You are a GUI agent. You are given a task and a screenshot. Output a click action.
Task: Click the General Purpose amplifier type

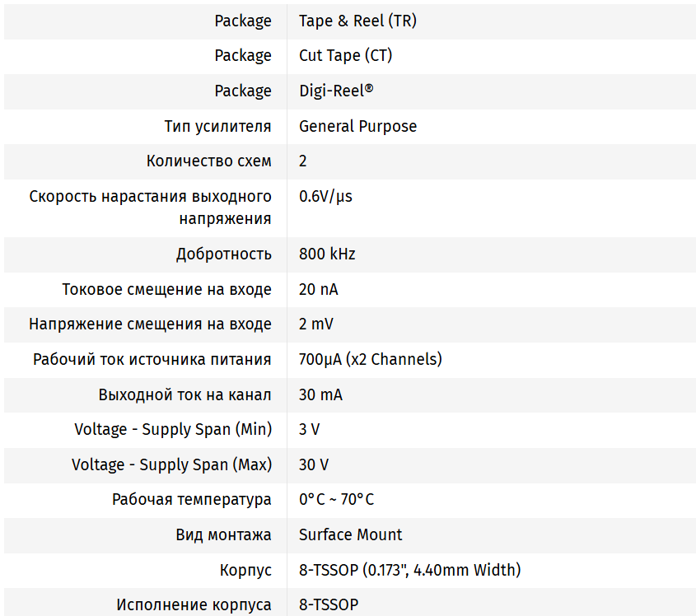(357, 126)
